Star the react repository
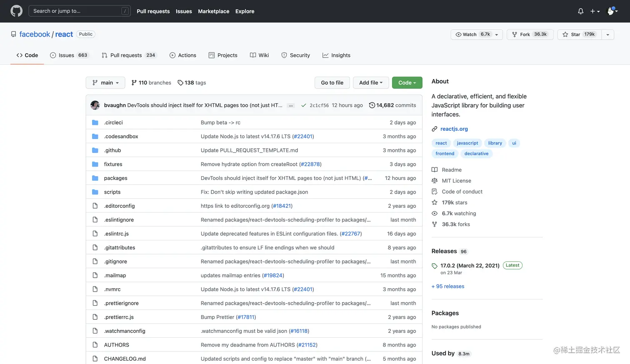 [x=579, y=35]
